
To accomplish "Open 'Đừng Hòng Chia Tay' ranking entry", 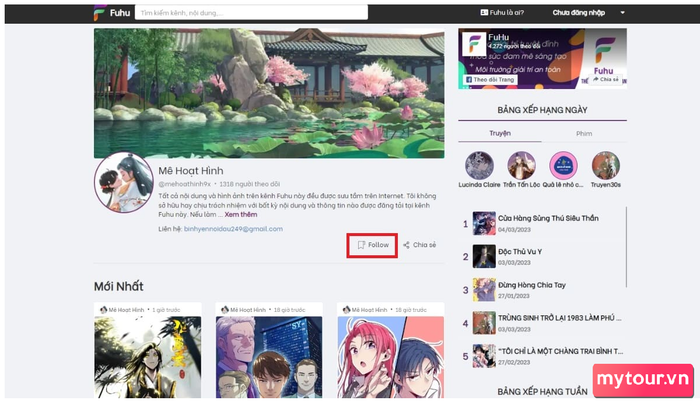I will (x=532, y=285).
